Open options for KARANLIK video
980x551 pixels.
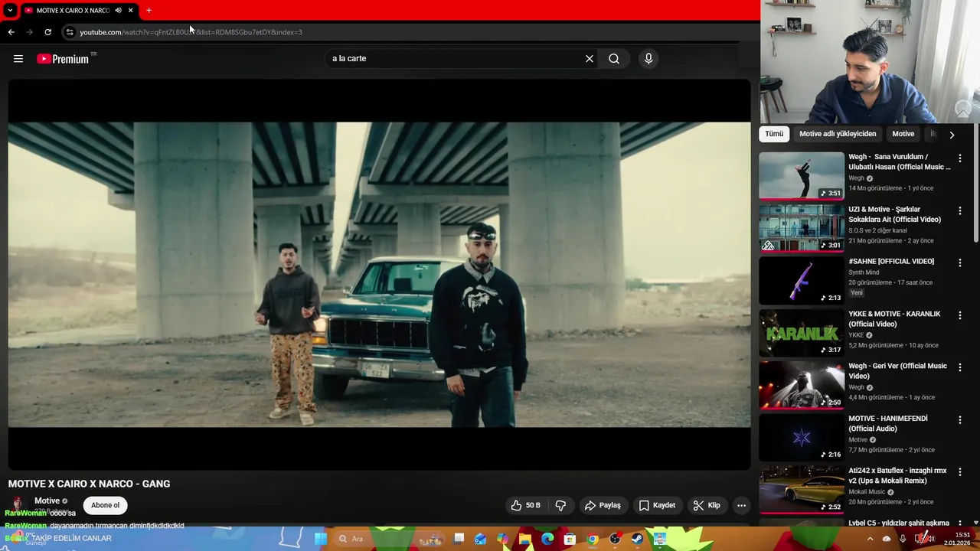(960, 315)
